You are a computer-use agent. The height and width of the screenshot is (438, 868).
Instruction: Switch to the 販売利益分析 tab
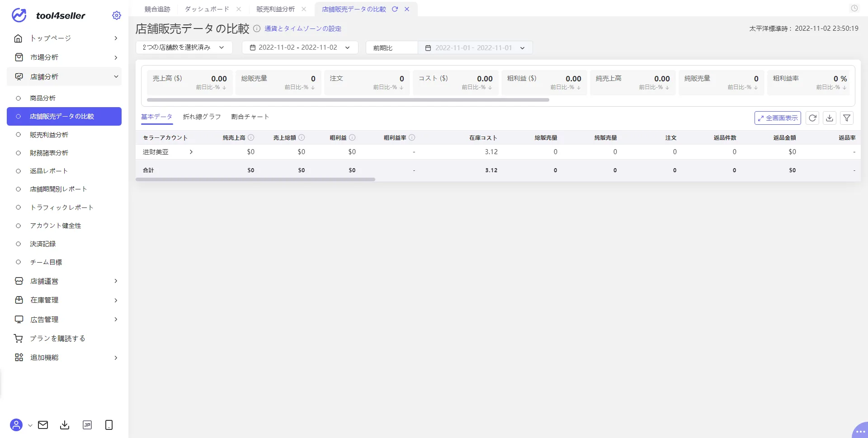275,9
